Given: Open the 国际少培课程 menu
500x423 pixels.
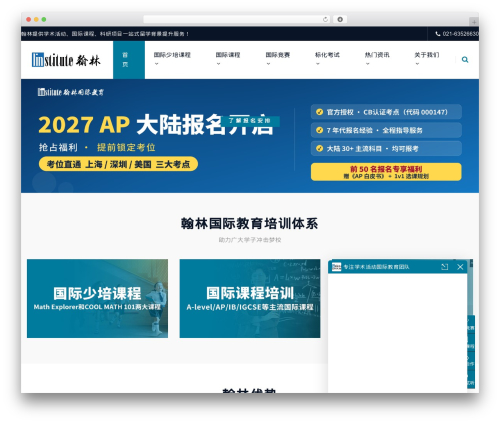Looking at the screenshot, I should tap(172, 55).
